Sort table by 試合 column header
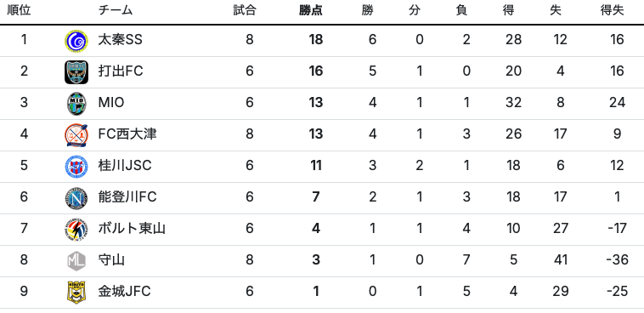 245,11
